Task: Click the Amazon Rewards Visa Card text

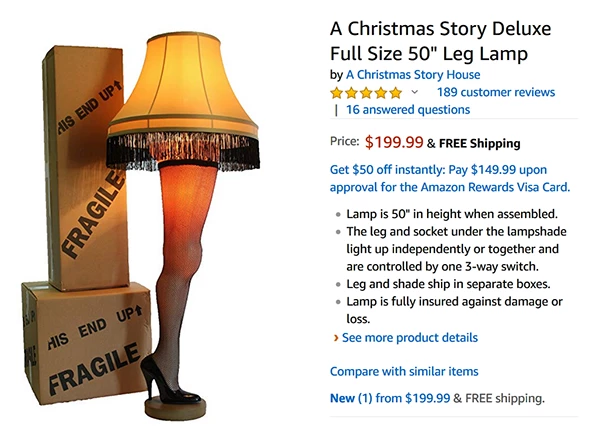Action: click(495, 187)
